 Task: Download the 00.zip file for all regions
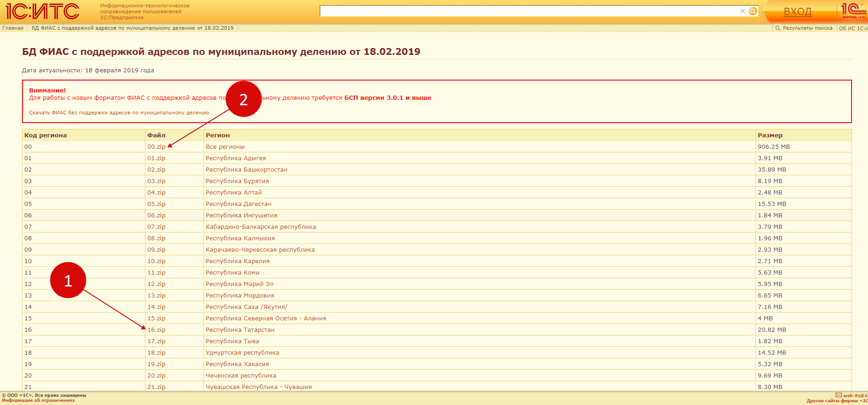156,147
